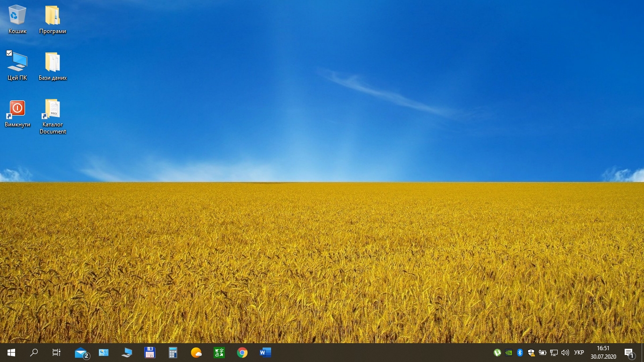Open the Start menu

coord(10,353)
